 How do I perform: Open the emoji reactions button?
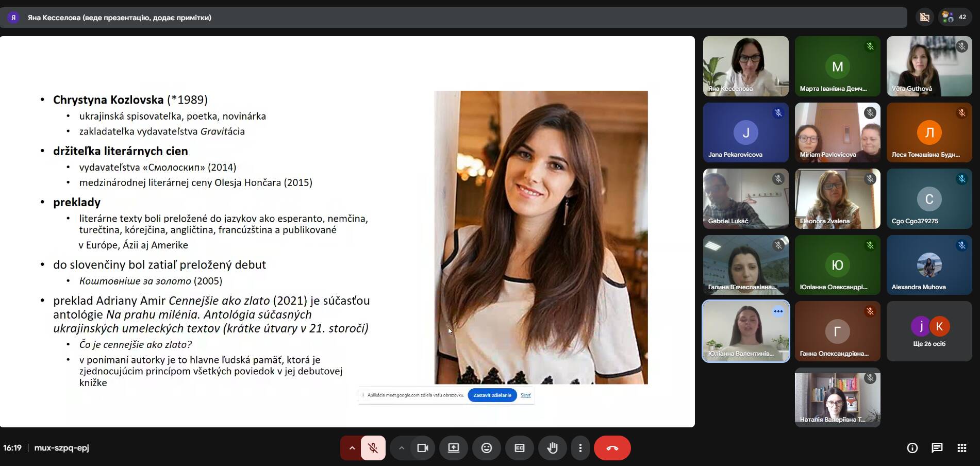486,448
